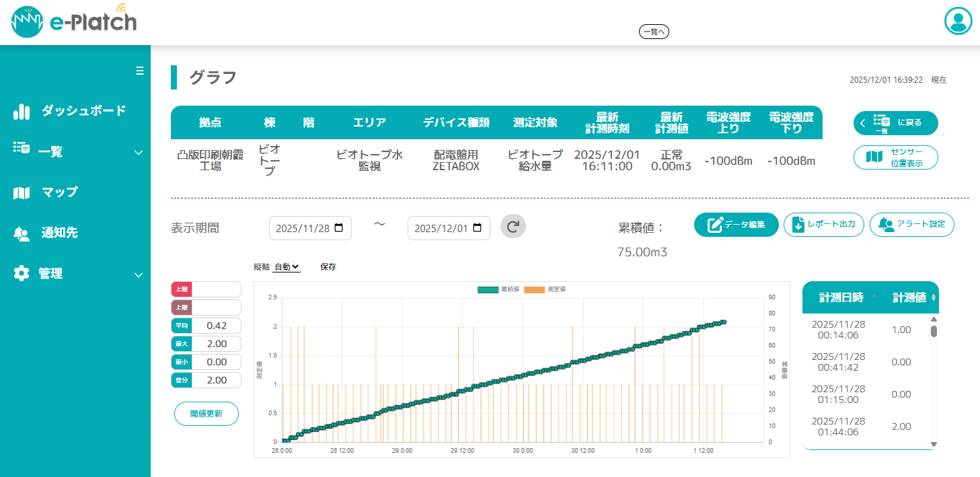Click the user profile avatar icon

tap(958, 21)
